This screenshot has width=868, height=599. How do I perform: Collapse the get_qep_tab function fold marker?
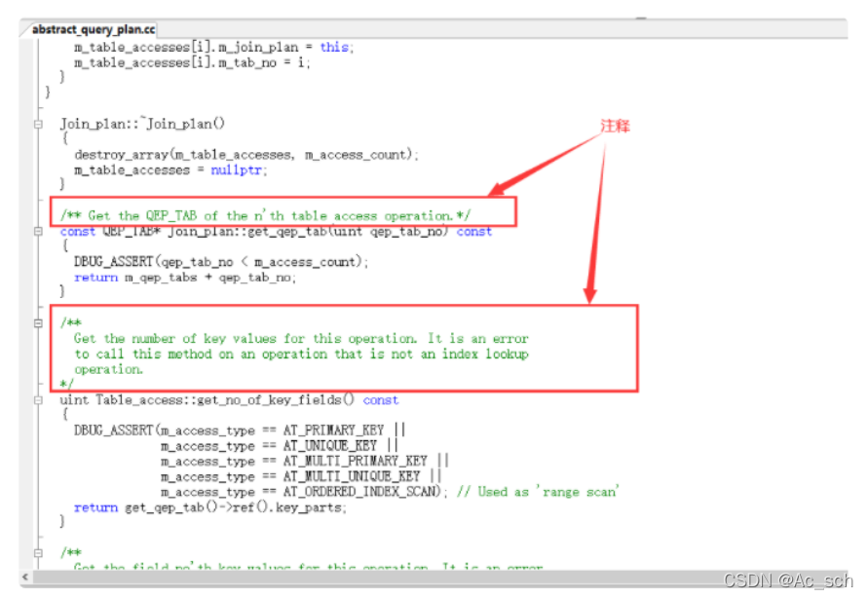[x=38, y=232]
